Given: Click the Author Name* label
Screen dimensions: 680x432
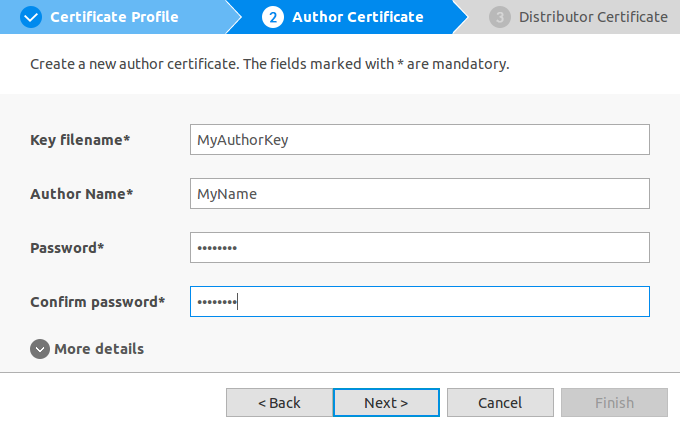Looking at the screenshot, I should [x=82, y=194].
